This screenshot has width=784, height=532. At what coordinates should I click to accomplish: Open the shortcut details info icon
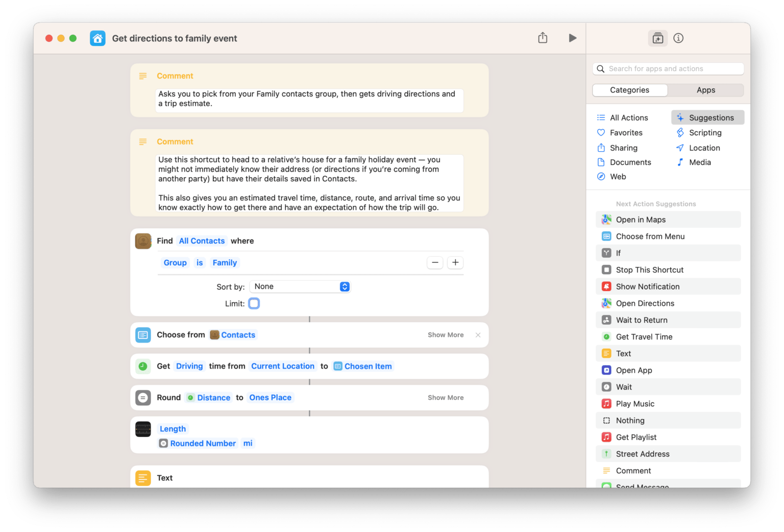click(678, 38)
